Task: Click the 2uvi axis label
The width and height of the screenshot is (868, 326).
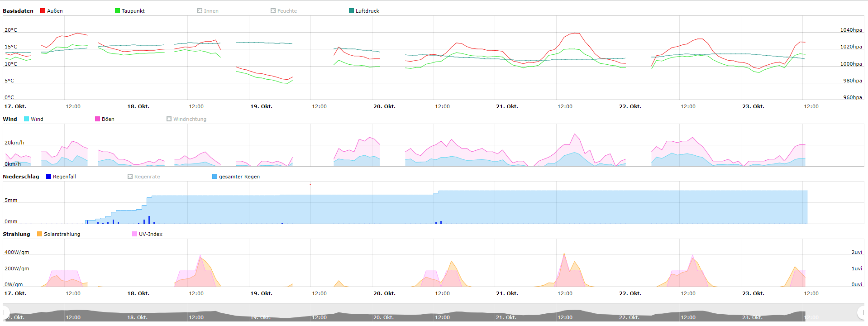Action: 857,252
